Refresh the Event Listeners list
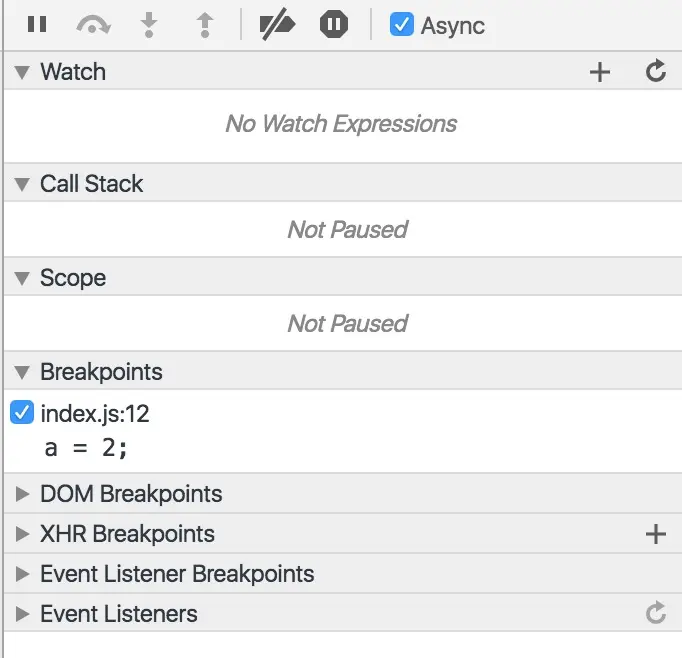Screen dimensions: 682x658 [656, 613]
